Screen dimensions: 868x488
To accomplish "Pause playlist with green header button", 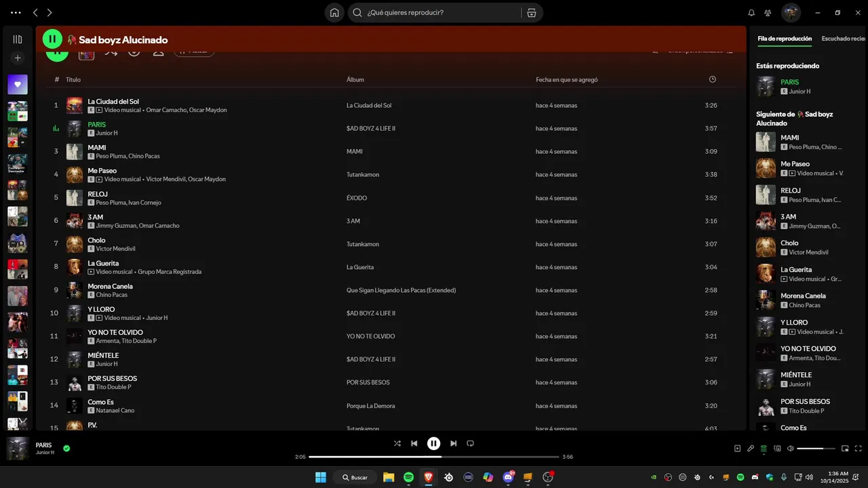I will point(52,39).
